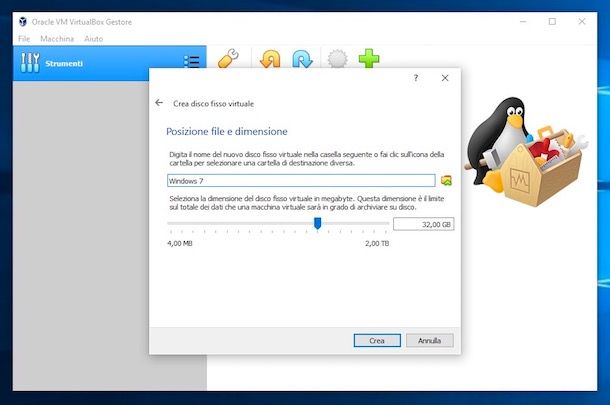Open the Macchina menu
Image resolution: width=610 pixels, height=405 pixels.
click(57, 39)
